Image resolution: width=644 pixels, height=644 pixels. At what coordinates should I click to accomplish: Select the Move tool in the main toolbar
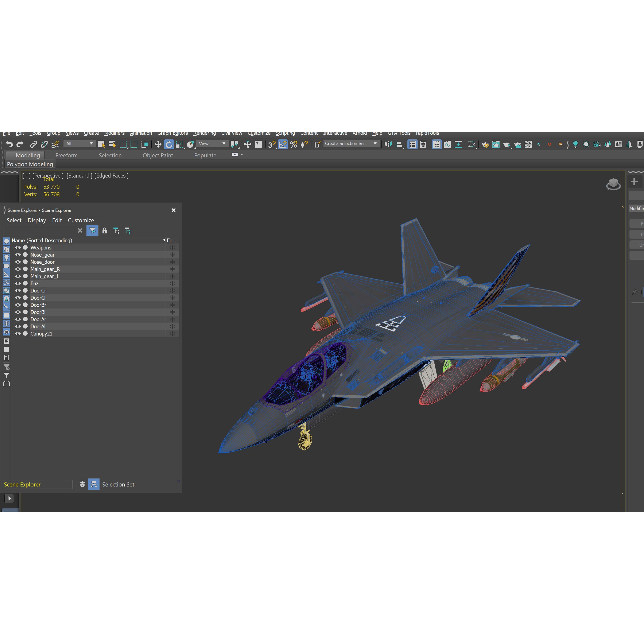158,144
